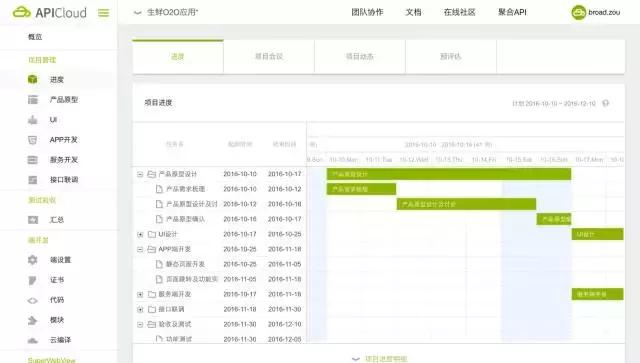This screenshot has height=363, width=640.
Task: Click the icon beside the plan date range
Action: coord(606,103)
